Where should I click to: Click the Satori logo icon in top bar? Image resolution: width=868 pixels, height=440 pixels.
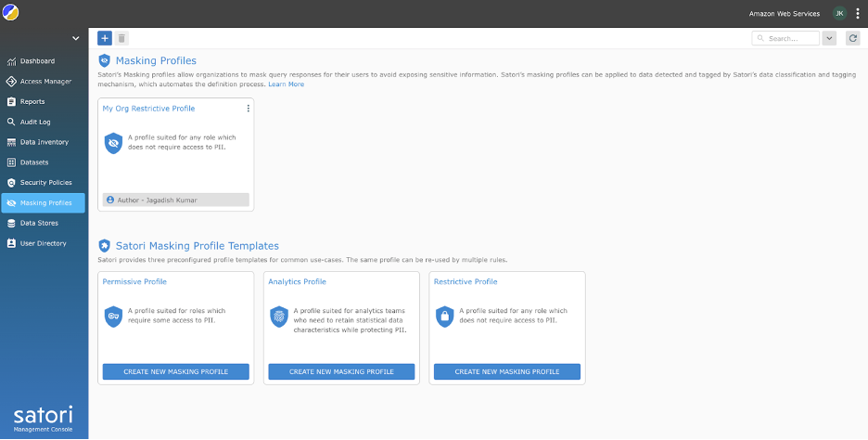10,11
